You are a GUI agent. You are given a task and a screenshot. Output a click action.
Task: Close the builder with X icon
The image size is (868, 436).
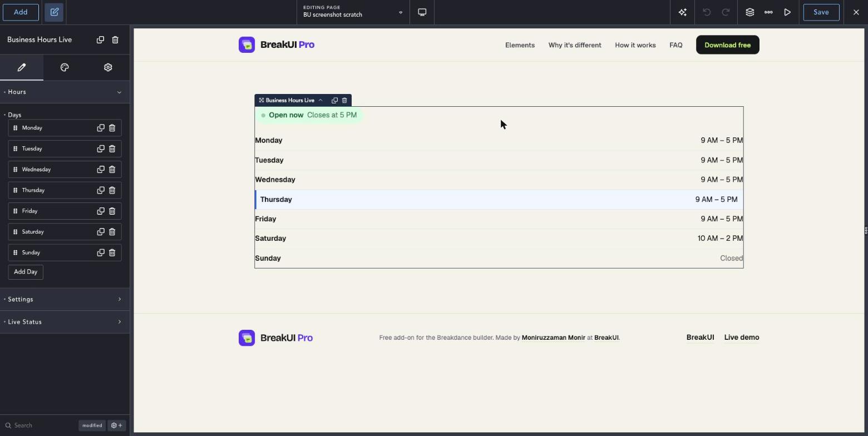click(856, 12)
